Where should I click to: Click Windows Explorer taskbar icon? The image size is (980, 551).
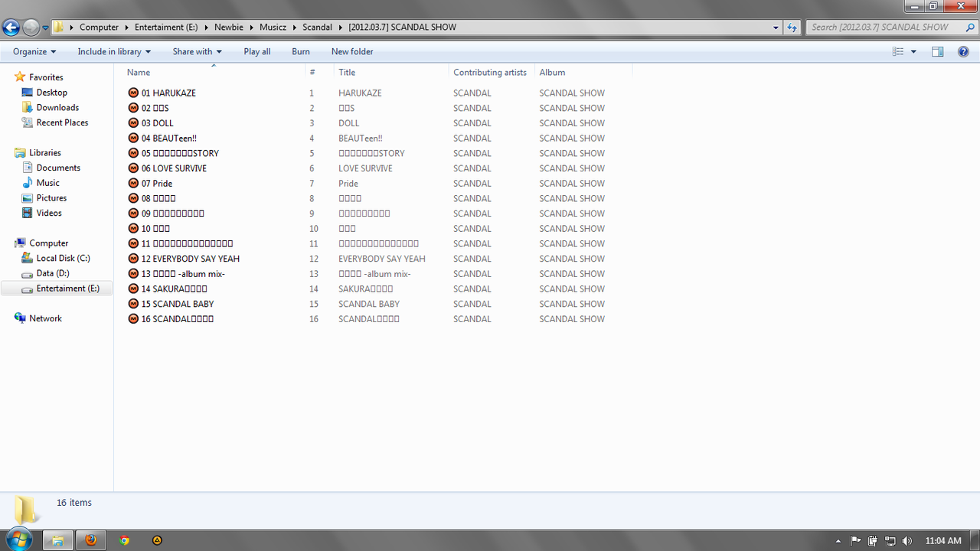click(57, 540)
